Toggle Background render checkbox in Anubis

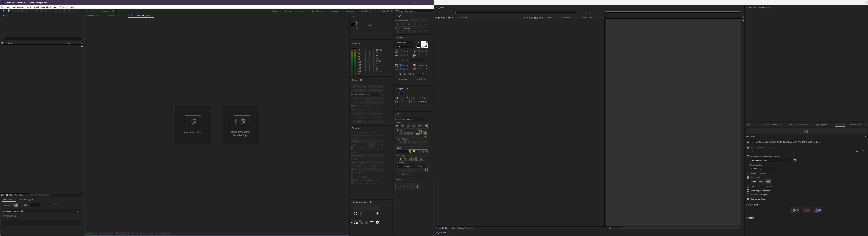pos(748,173)
